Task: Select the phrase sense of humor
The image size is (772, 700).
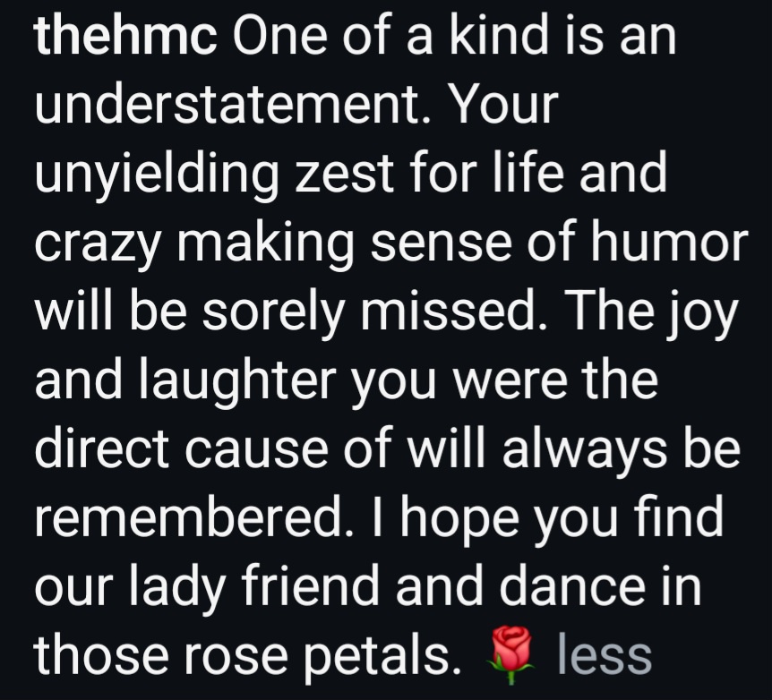Action: [559, 243]
